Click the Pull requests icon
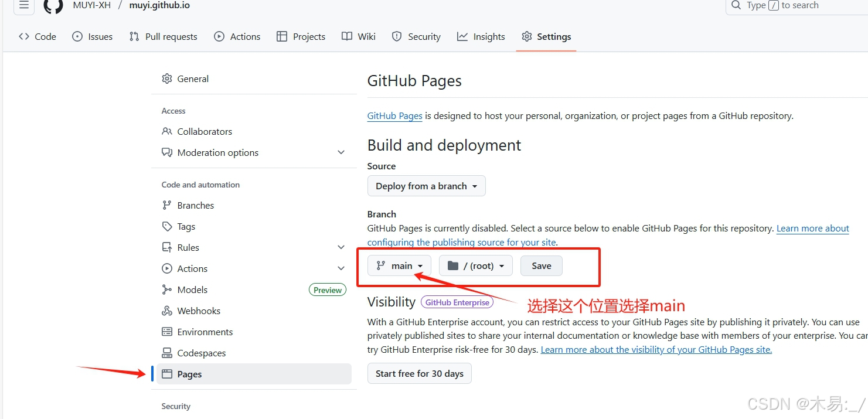Viewport: 868px width, 419px height. coord(134,36)
